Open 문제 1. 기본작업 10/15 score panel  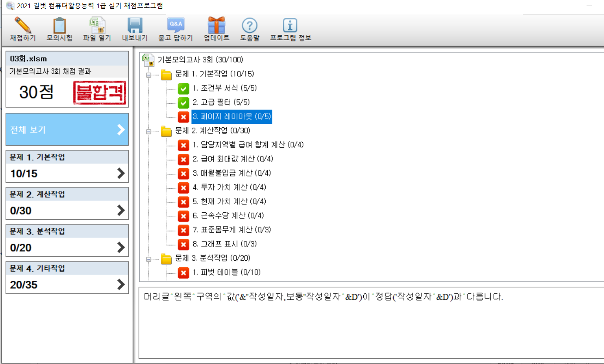[x=67, y=167]
